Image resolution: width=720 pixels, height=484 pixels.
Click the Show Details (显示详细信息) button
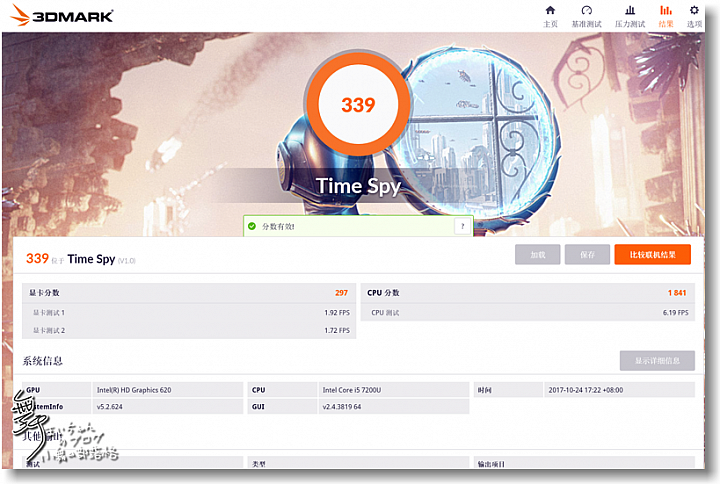pos(657,360)
